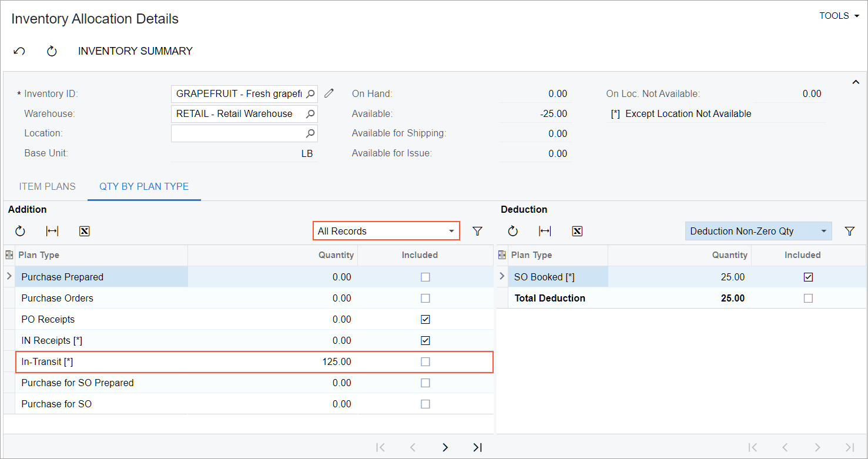Uncheck Included for SO Booked
Image resolution: width=868 pixels, height=459 pixels.
tap(808, 277)
